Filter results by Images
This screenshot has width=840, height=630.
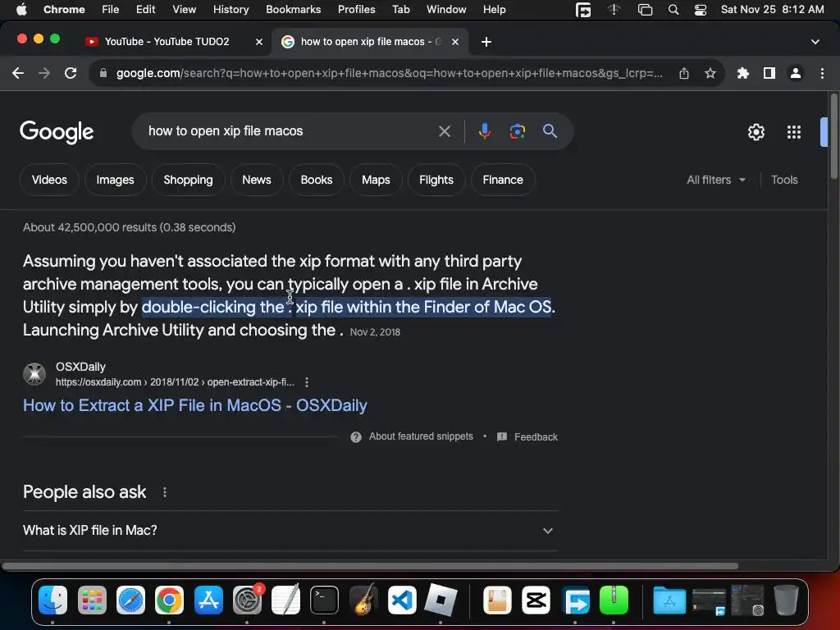tap(115, 180)
